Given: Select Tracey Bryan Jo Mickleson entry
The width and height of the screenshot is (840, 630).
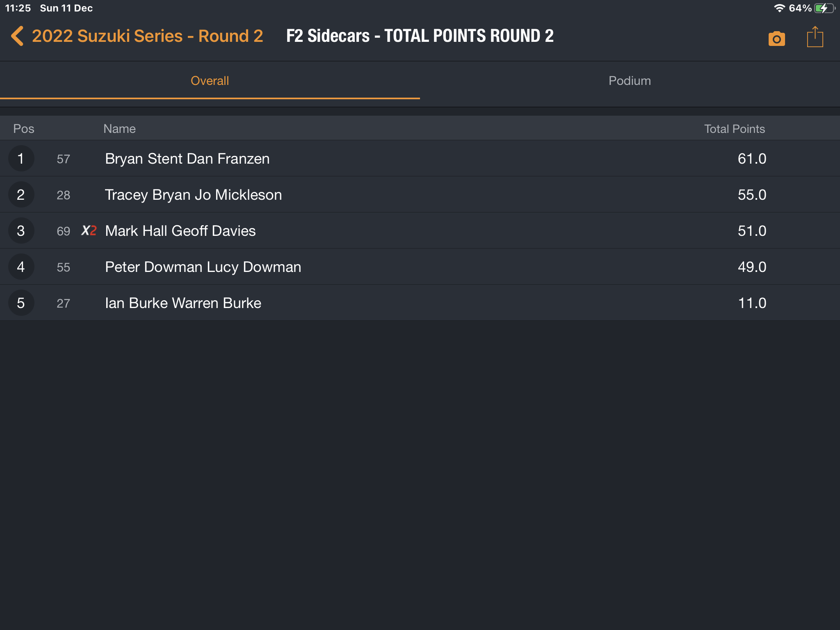Looking at the screenshot, I should [420, 195].
